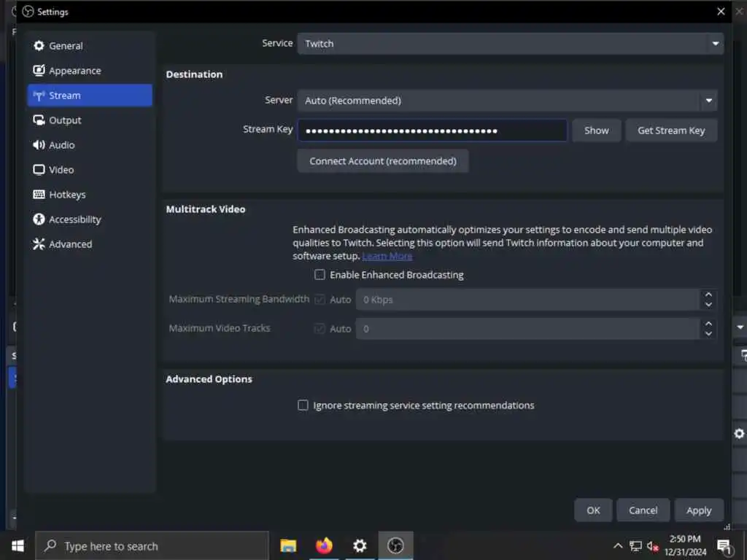The height and width of the screenshot is (560, 747).
Task: Click the Get Stream Key button
Action: tap(671, 131)
